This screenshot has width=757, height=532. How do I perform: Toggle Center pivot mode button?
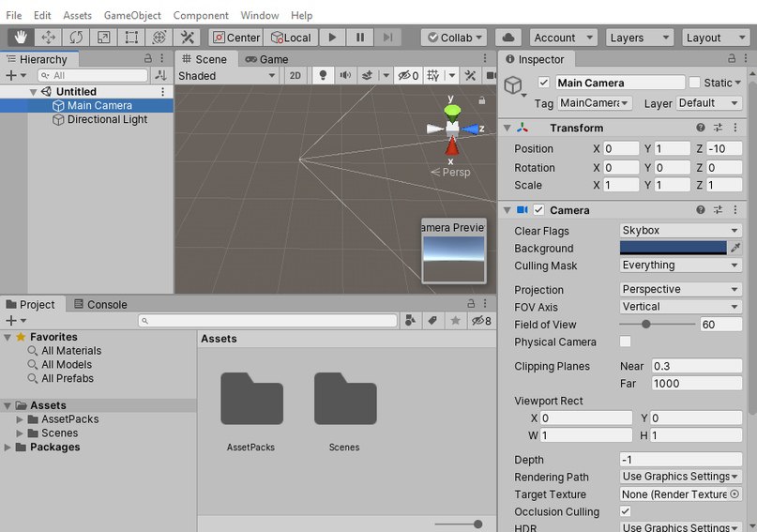(236, 38)
